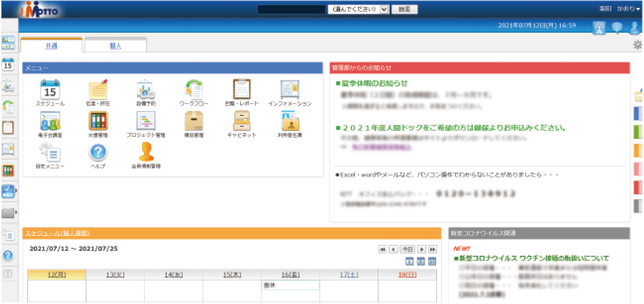
Task: Go to next day with single right arrow
Action: pos(422,249)
